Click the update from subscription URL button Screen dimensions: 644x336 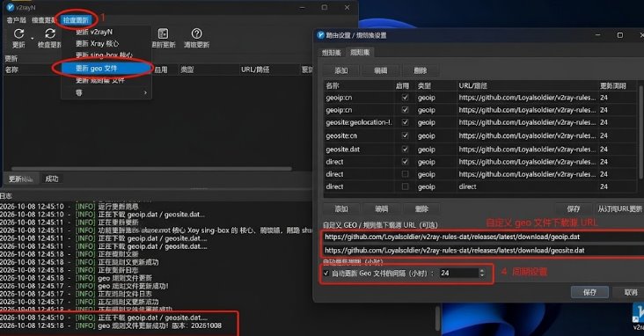[x=619, y=208]
